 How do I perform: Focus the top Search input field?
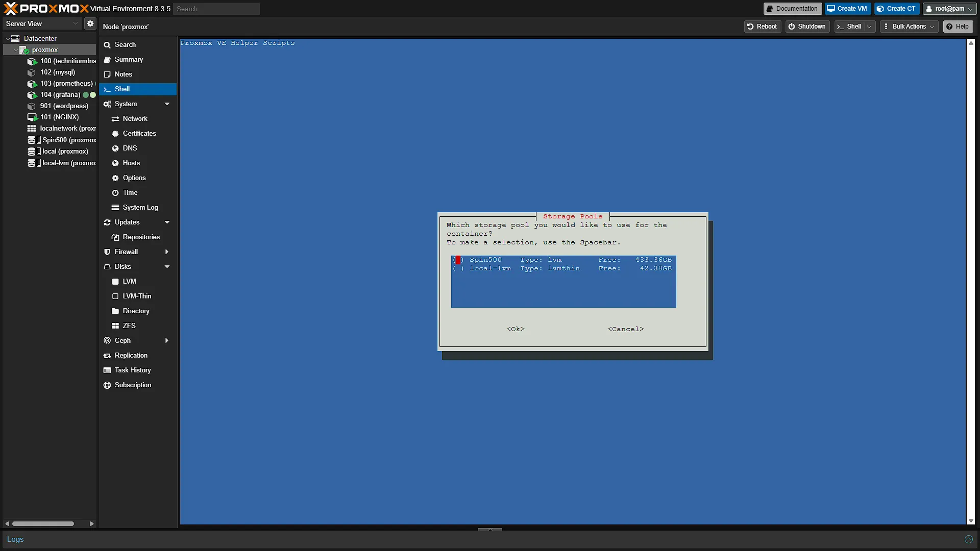coord(216,9)
